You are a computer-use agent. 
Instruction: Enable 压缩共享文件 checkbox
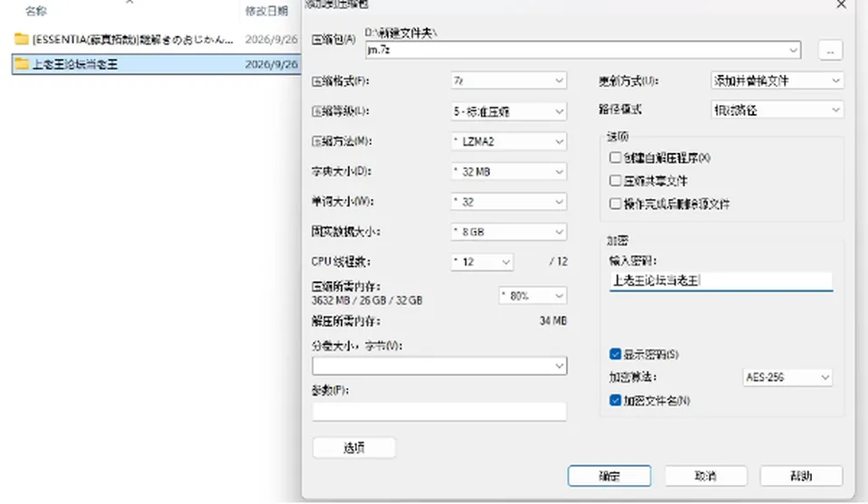[615, 181]
